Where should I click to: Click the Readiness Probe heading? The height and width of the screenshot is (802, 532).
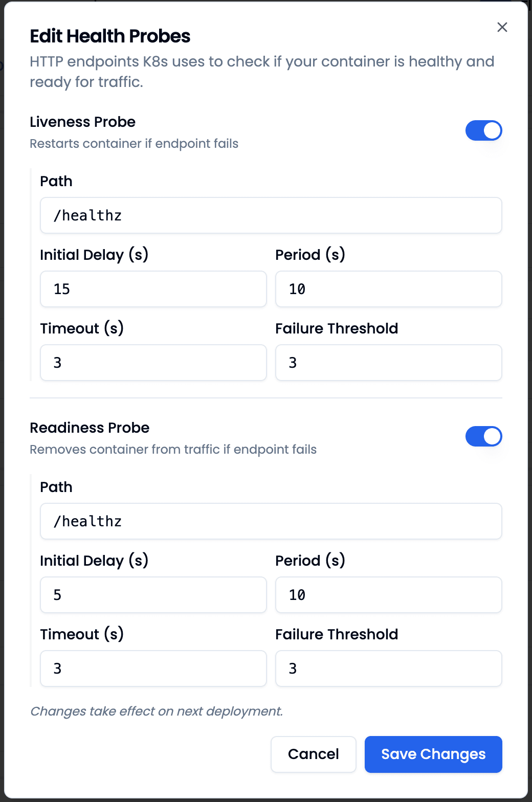point(90,428)
